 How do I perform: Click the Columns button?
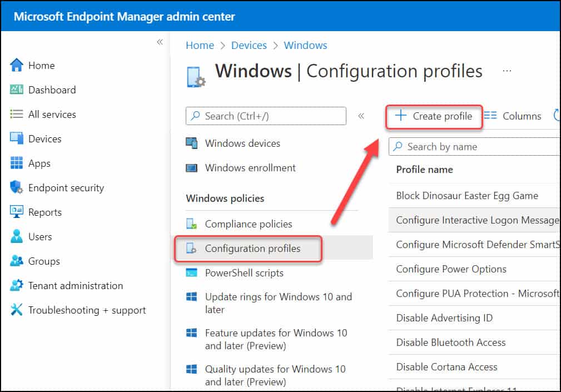[x=513, y=116]
